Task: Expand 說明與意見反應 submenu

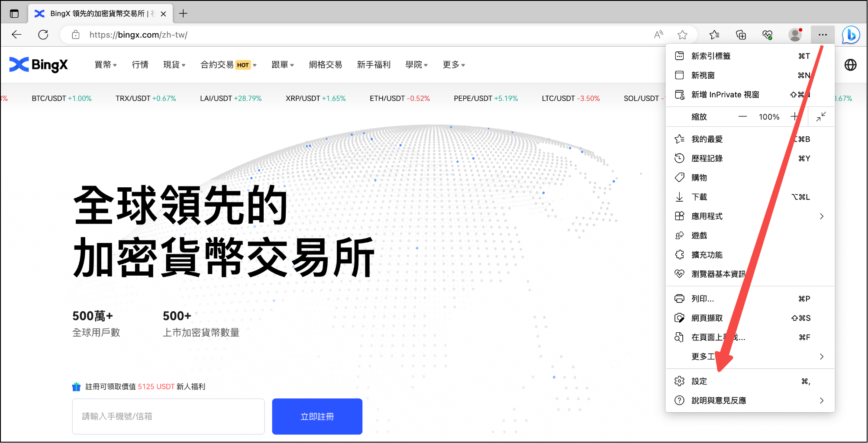Action: [749, 401]
